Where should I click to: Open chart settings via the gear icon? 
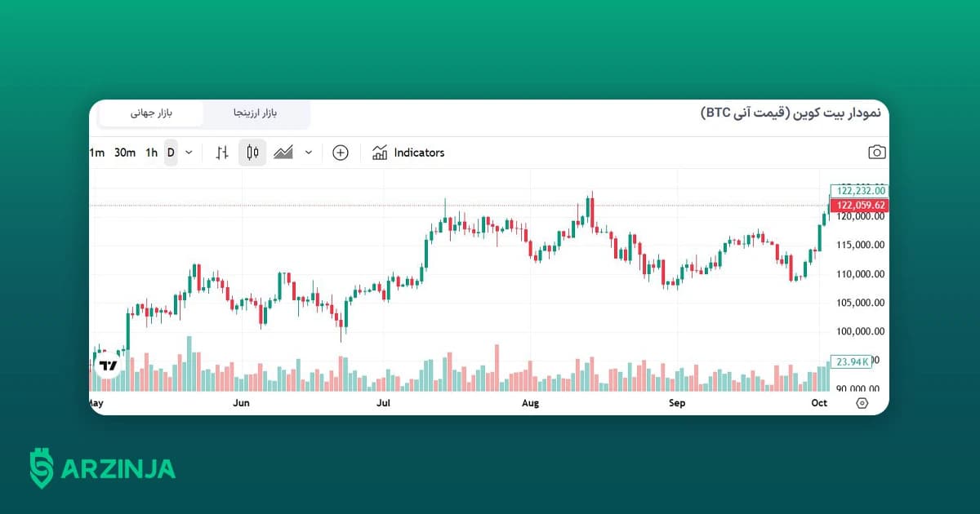[x=862, y=403]
